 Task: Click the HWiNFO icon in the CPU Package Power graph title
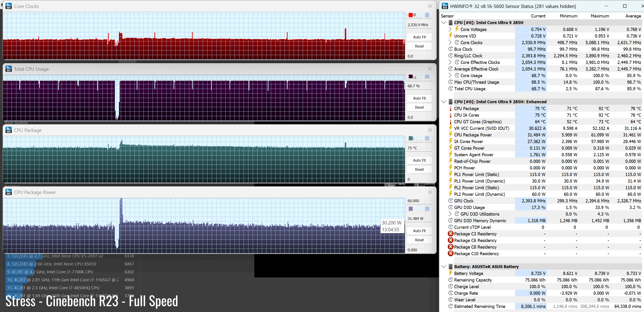click(x=9, y=192)
